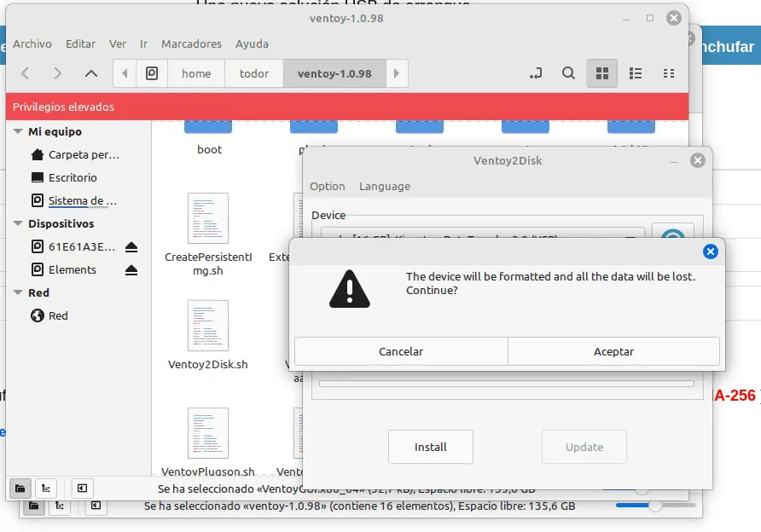Viewport: 761px width, 532px height.
Task: Eject the 61E61A3E device
Action: pos(131,247)
